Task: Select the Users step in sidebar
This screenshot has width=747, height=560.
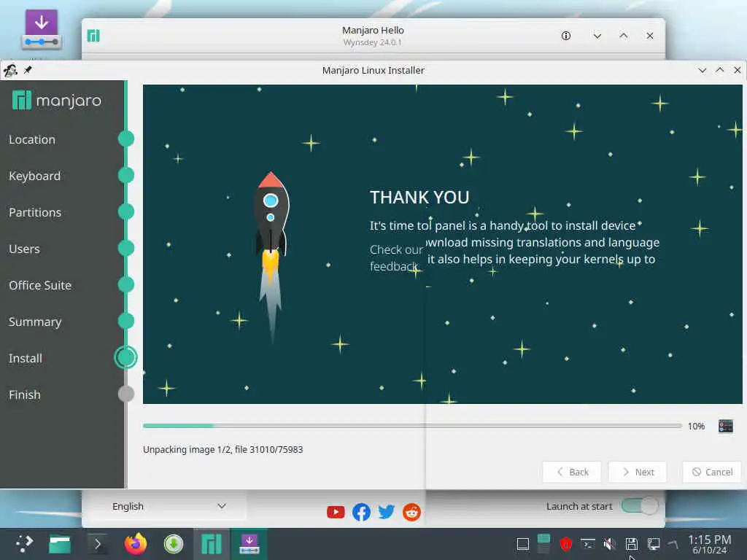Action: pos(24,249)
